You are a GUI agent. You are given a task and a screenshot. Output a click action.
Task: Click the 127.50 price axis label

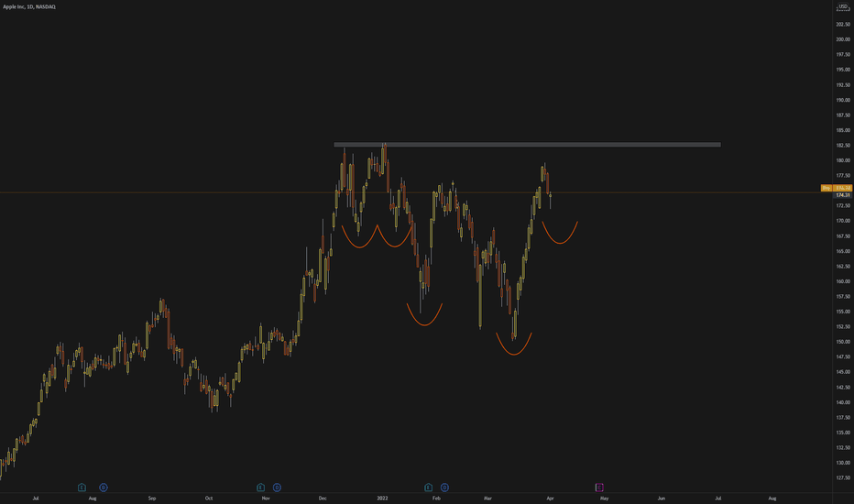843,477
